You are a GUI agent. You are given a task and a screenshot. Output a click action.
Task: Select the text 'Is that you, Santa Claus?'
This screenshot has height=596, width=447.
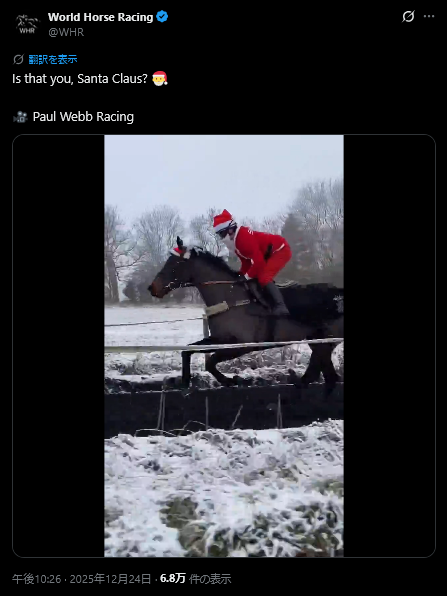(x=80, y=79)
